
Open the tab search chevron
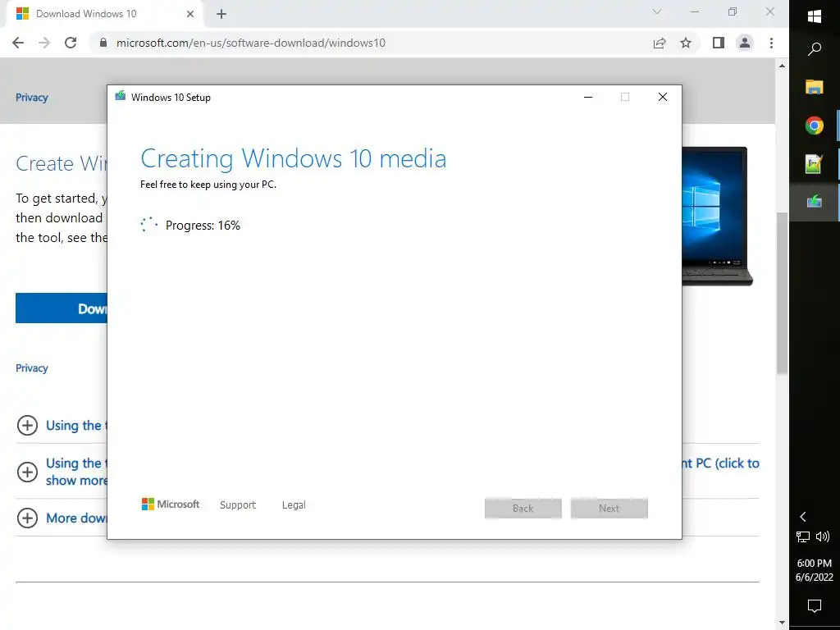pyautogui.click(x=657, y=11)
